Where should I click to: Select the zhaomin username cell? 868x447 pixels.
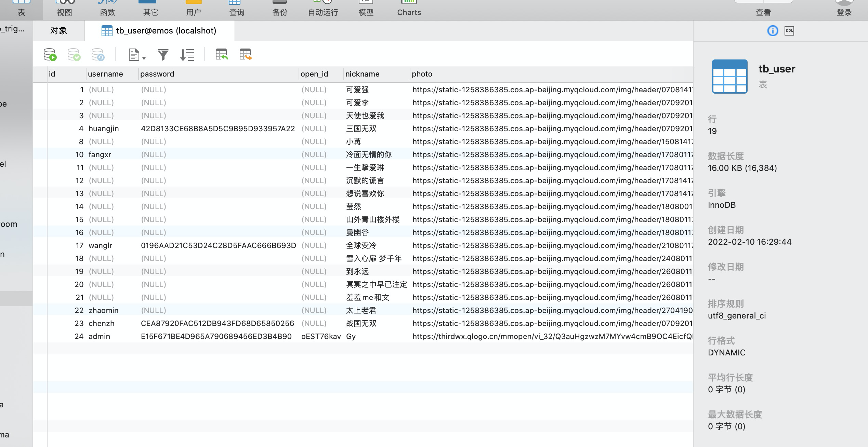112,310
